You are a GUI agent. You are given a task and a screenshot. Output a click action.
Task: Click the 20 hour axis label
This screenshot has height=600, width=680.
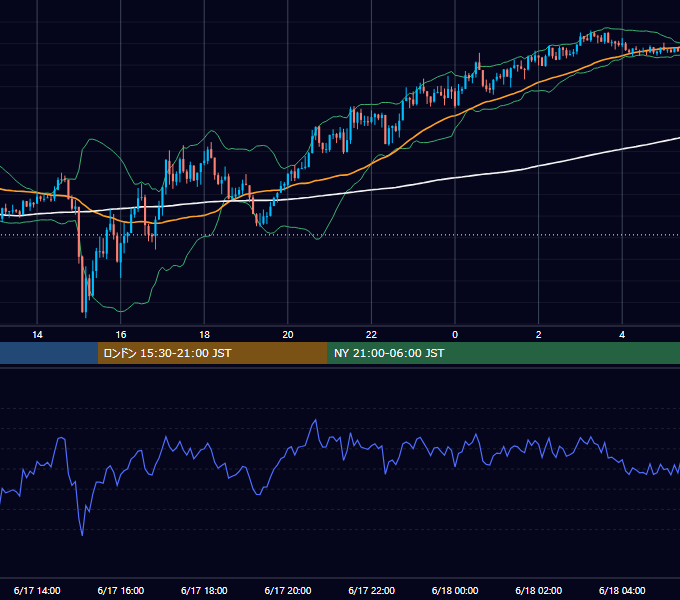click(288, 335)
